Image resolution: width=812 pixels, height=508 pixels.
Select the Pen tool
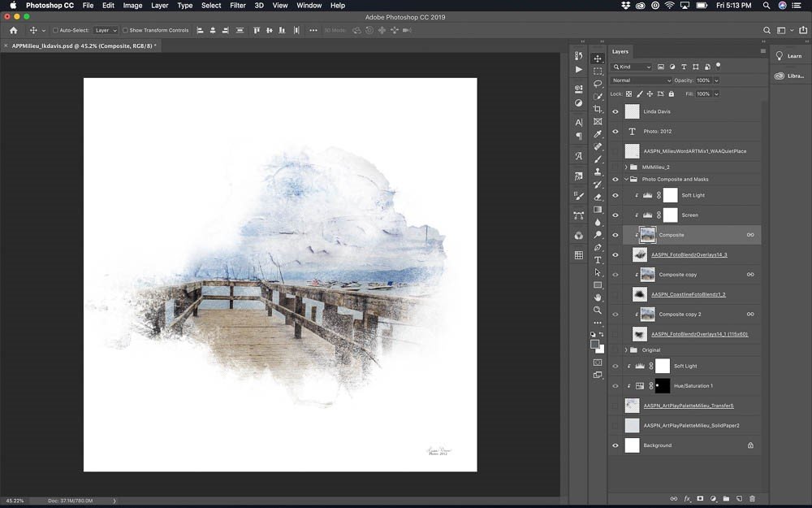[598, 247]
